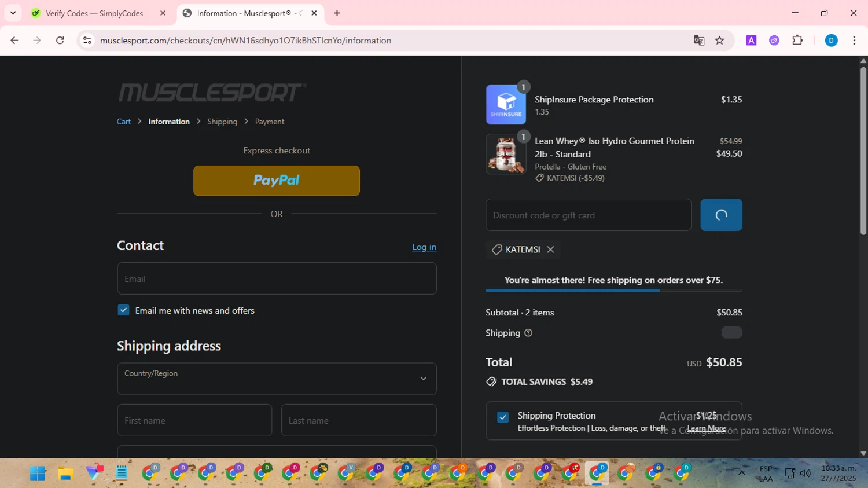Click the Google Translate icon
Screen dimensions: 868x488
[699, 41]
